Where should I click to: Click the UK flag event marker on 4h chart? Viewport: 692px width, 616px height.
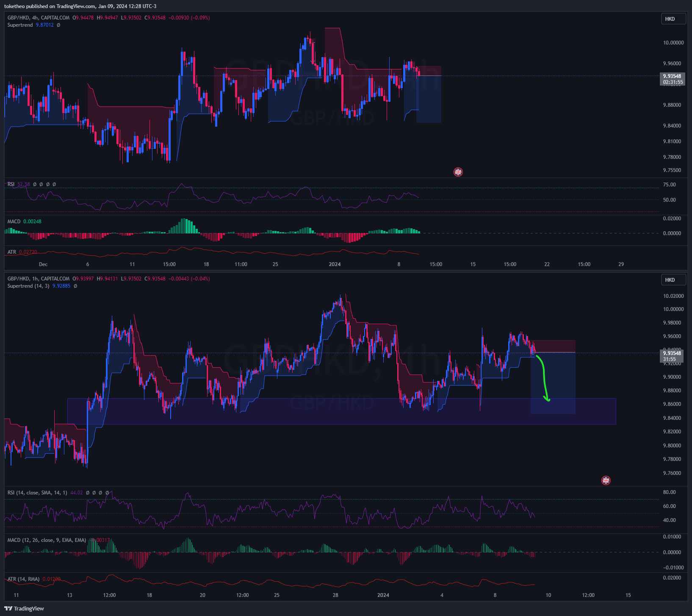tap(458, 172)
